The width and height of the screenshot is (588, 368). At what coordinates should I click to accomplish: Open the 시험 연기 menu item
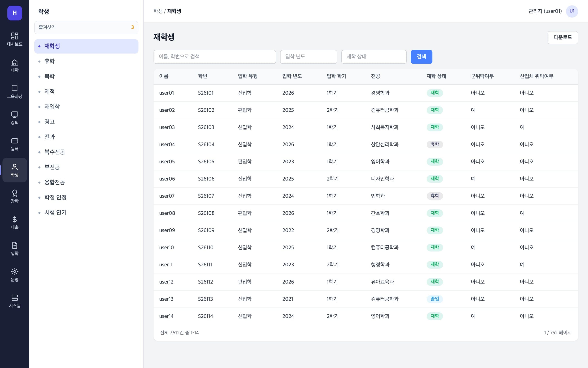(86, 213)
